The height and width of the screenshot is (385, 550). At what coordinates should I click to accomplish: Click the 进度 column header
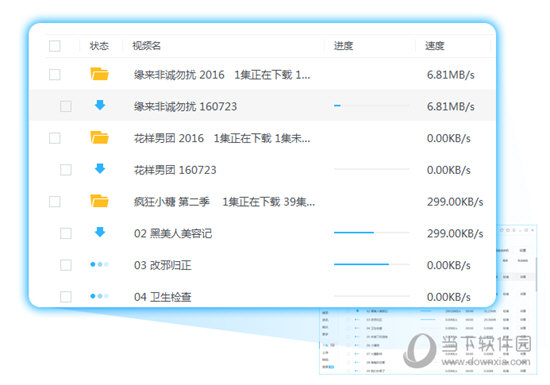[343, 46]
